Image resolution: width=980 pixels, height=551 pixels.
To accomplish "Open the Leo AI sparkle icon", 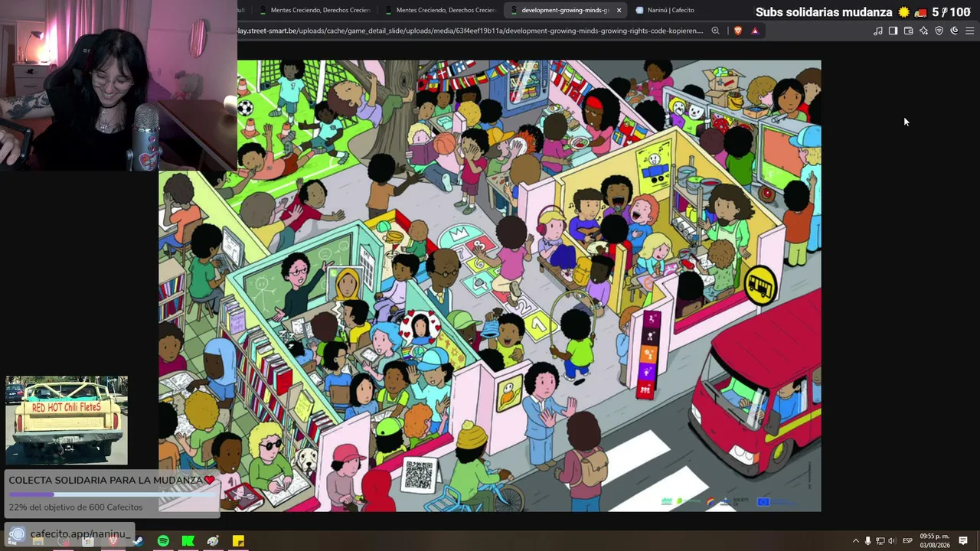I will point(923,31).
